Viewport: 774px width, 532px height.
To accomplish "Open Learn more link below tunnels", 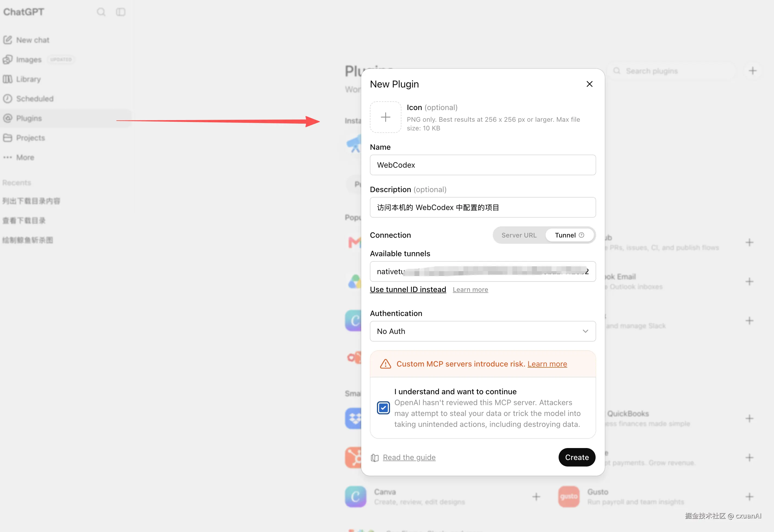I will click(470, 290).
